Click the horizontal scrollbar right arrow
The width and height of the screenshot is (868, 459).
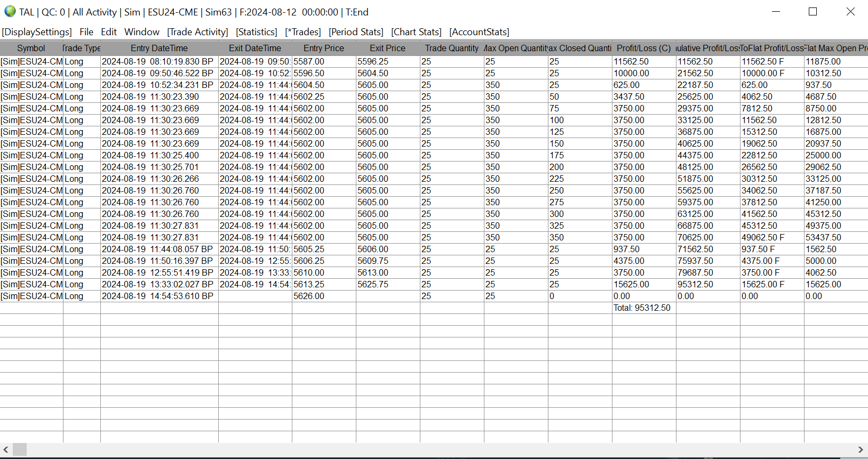tap(861, 449)
